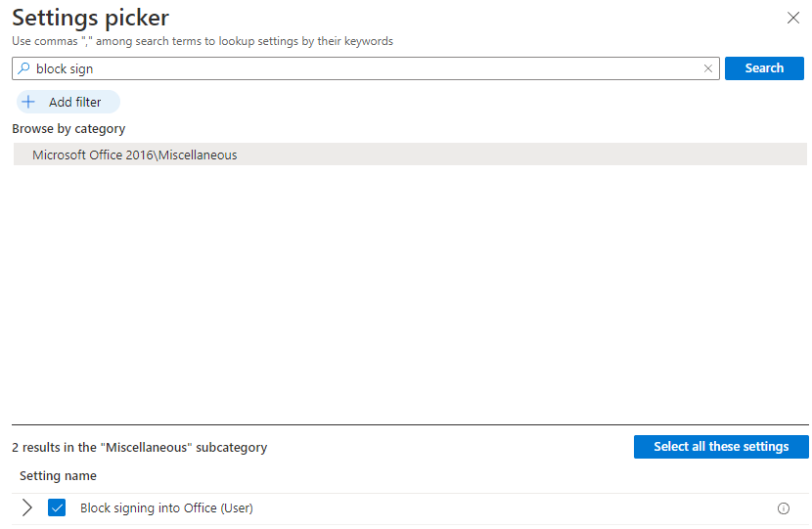The width and height of the screenshot is (812, 529).
Task: Click the divider above the results count
Action: point(410,425)
